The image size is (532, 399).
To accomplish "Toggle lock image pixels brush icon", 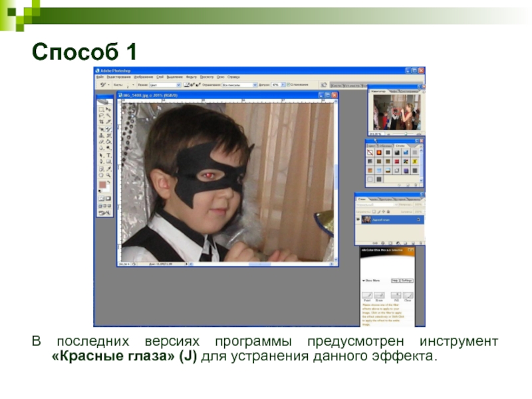I will coord(379,211).
